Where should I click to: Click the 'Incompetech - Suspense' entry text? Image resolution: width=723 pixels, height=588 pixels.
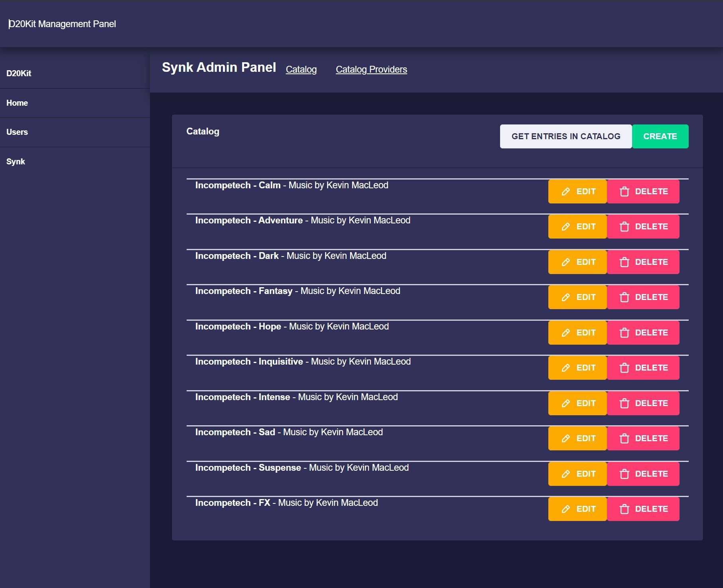248,468
